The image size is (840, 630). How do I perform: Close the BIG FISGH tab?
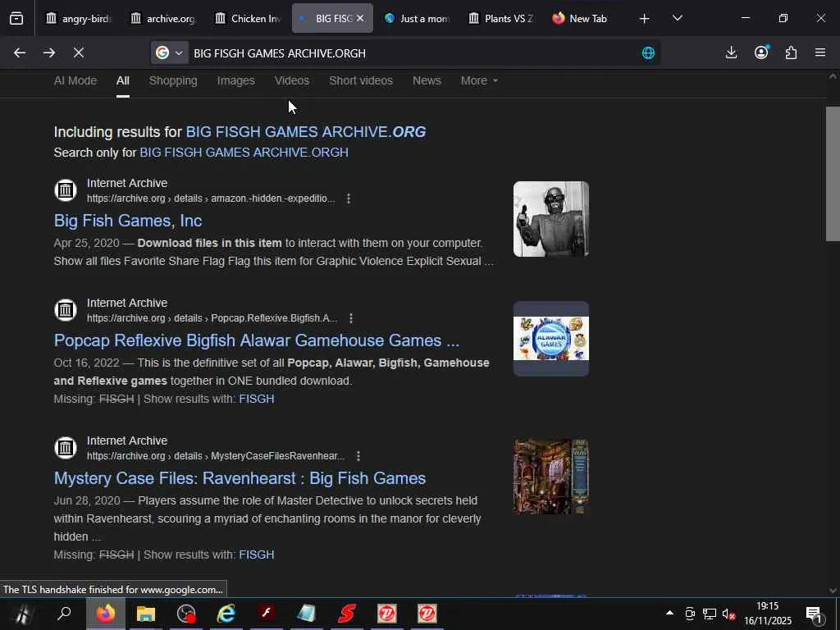tap(360, 18)
